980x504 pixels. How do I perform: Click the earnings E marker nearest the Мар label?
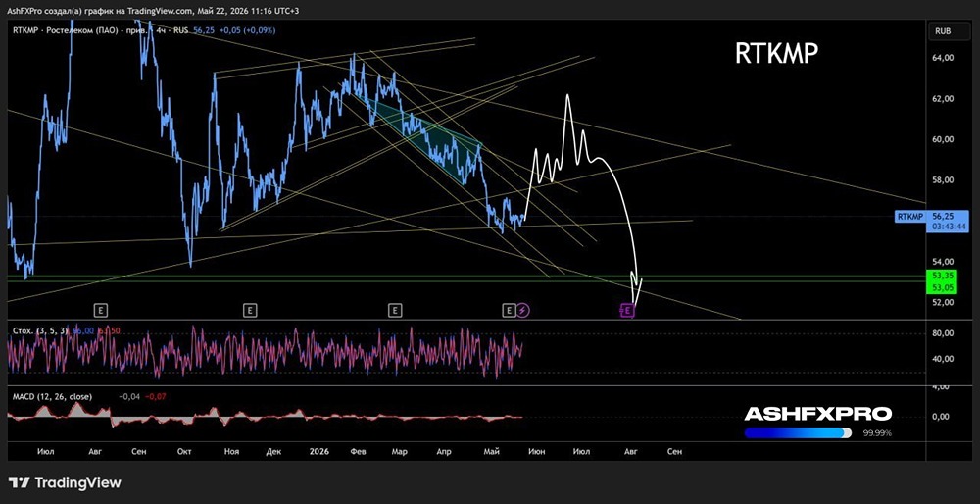point(394,309)
